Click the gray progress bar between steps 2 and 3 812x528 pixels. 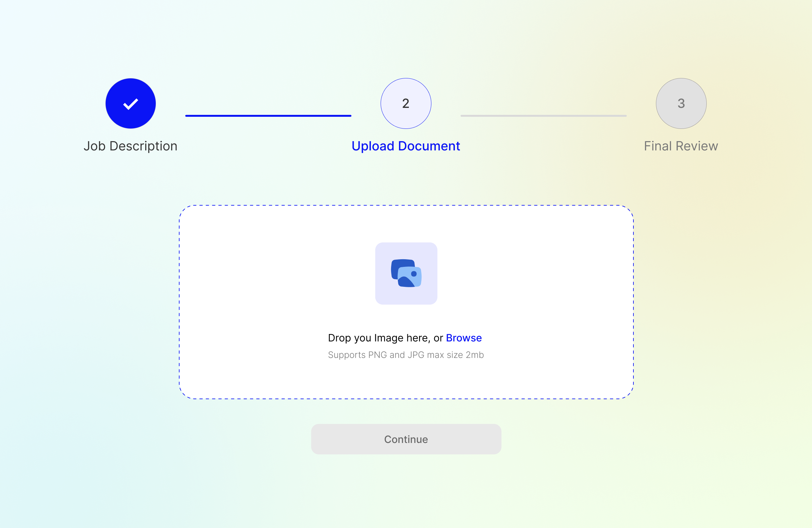[543, 116]
